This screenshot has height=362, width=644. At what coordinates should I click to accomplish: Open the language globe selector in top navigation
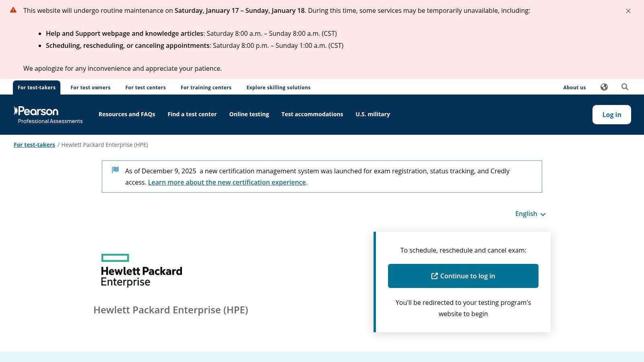click(604, 87)
